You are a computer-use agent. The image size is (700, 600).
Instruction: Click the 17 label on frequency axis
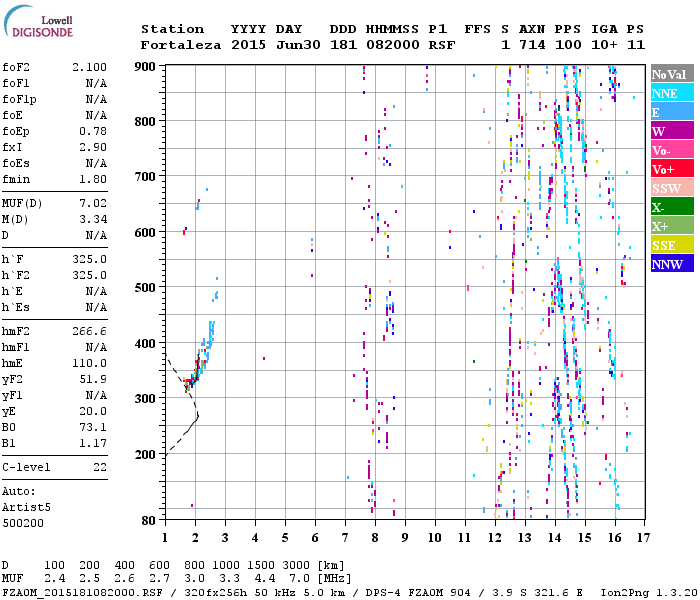click(x=645, y=537)
